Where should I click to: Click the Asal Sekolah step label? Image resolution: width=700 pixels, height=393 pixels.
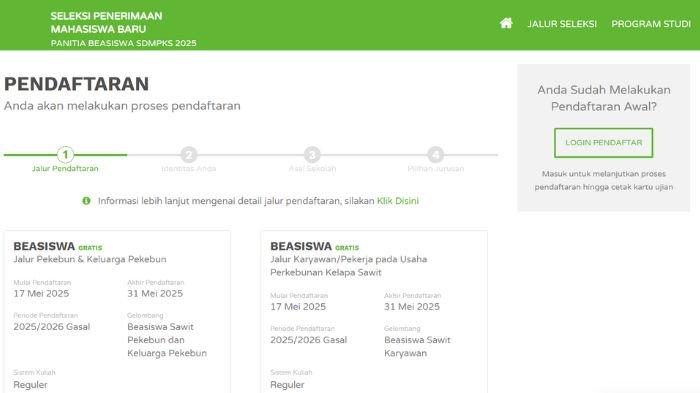point(312,169)
